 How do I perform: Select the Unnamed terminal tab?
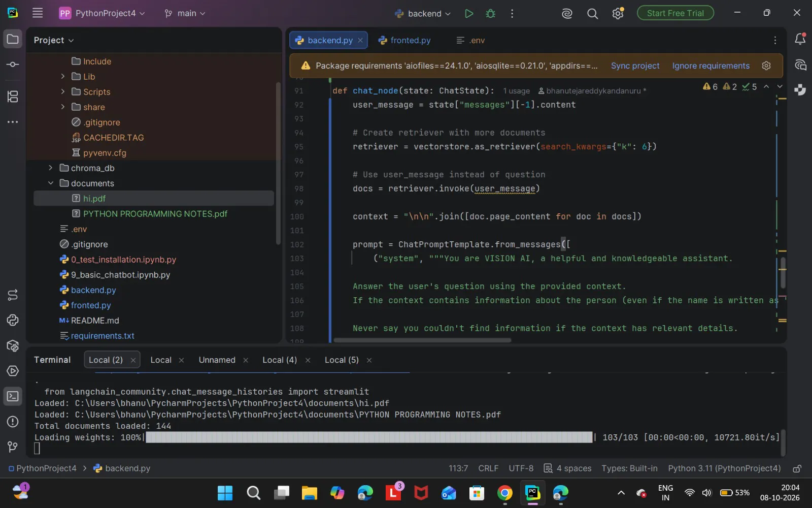(x=217, y=360)
